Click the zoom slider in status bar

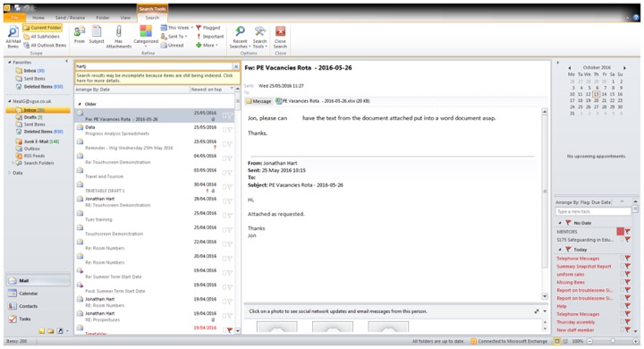click(x=613, y=341)
